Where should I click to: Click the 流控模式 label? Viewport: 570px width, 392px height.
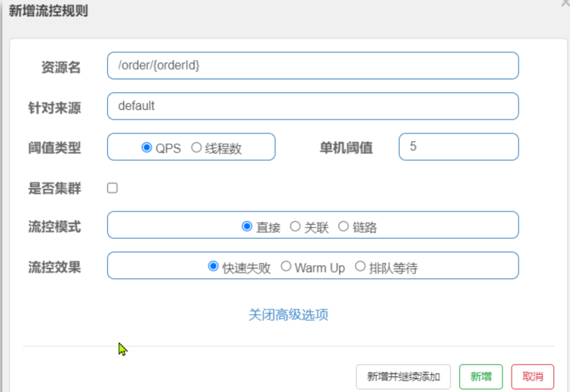[x=54, y=227]
